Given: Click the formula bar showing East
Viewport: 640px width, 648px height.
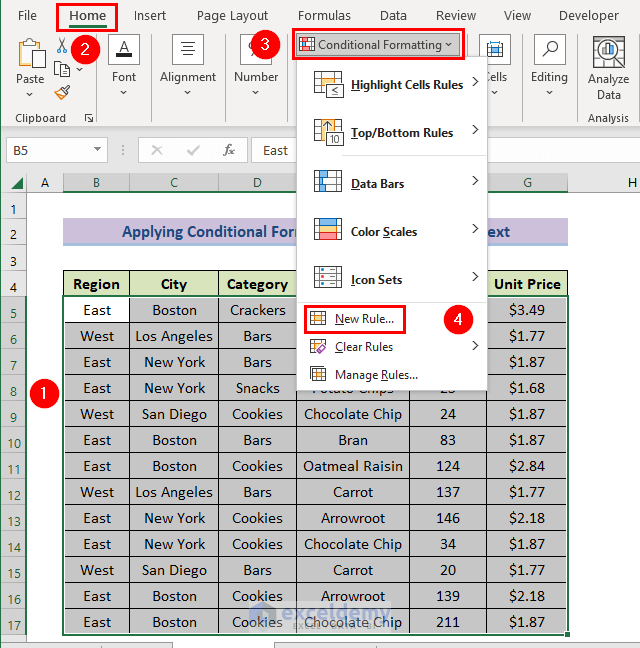Looking at the screenshot, I should click(x=275, y=150).
